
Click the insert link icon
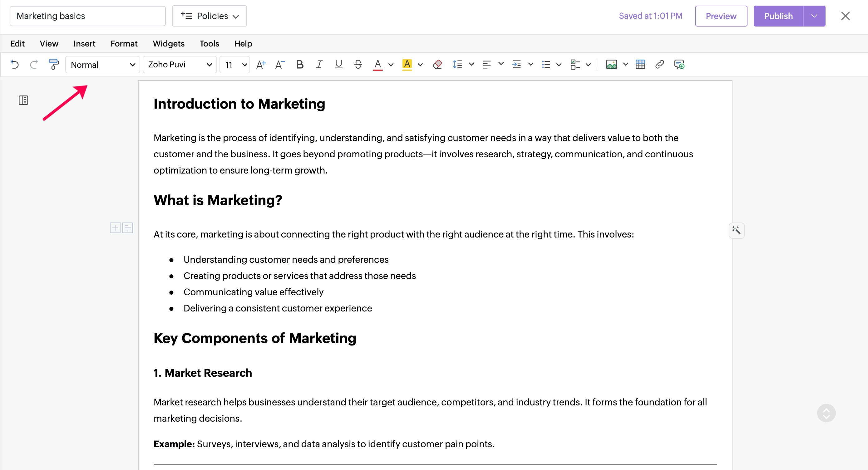[x=659, y=64]
